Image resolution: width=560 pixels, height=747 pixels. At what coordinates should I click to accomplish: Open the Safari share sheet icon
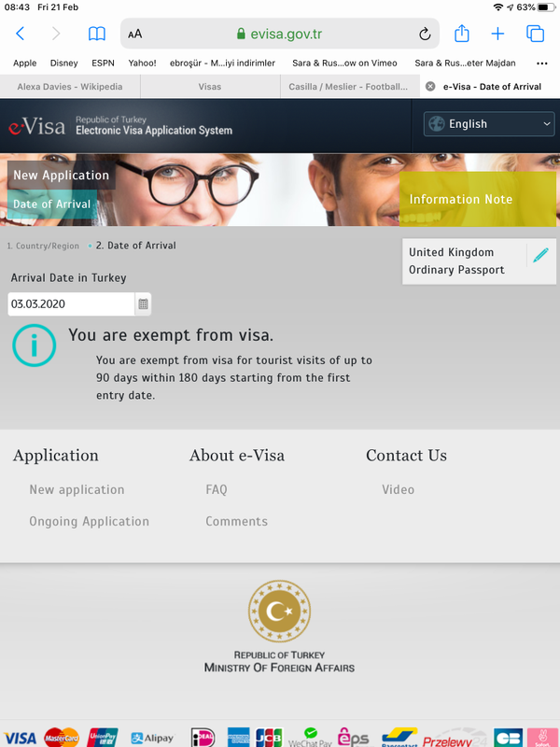pos(461,34)
